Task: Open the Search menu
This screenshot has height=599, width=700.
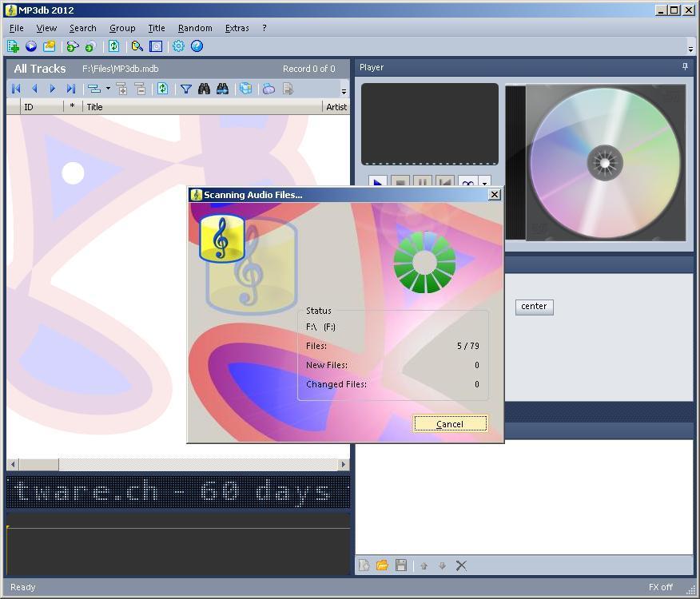Action: coord(82,28)
